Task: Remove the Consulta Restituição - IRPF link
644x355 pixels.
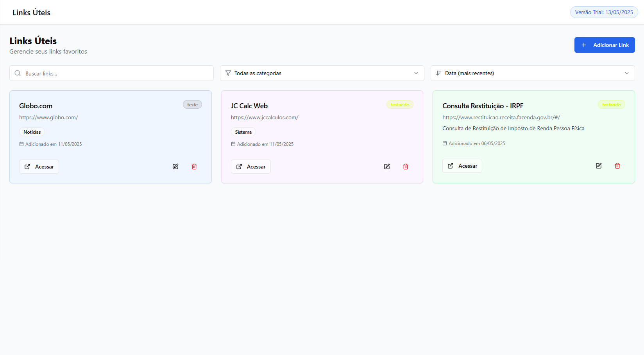Action: click(x=617, y=166)
